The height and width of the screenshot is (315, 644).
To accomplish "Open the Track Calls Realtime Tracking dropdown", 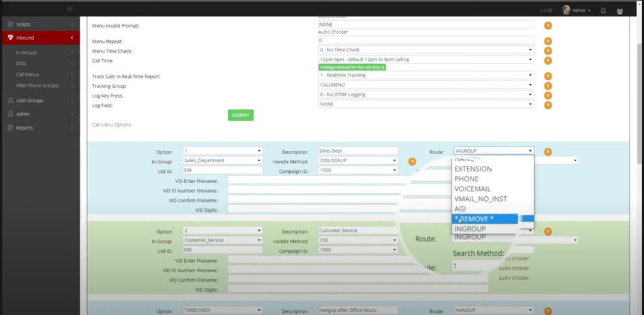I will (426, 75).
